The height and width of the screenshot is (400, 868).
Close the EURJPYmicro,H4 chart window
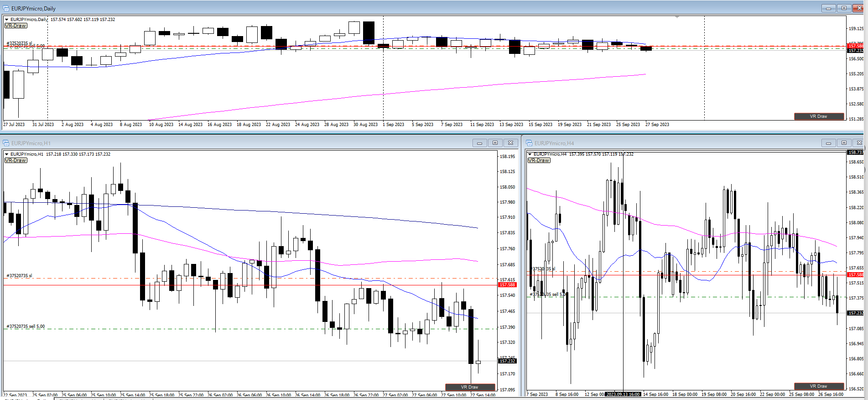point(859,143)
